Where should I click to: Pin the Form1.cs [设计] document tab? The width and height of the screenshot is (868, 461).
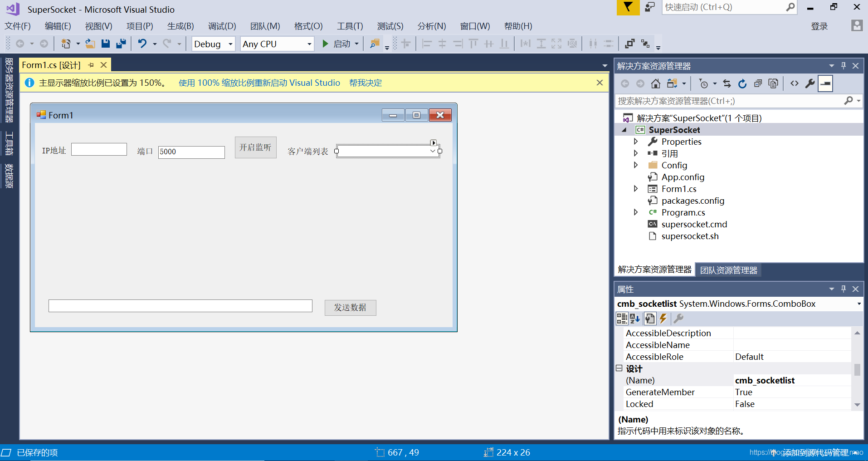point(91,65)
